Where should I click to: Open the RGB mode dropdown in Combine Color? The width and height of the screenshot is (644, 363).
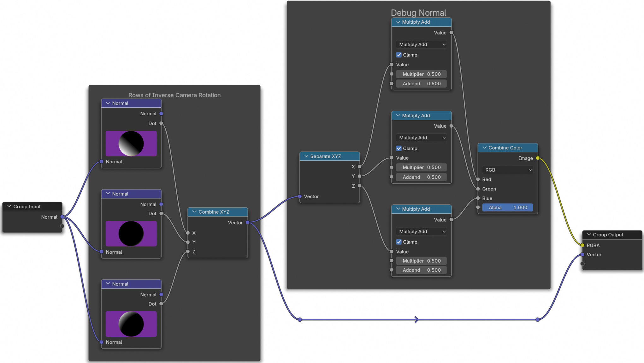[507, 170]
